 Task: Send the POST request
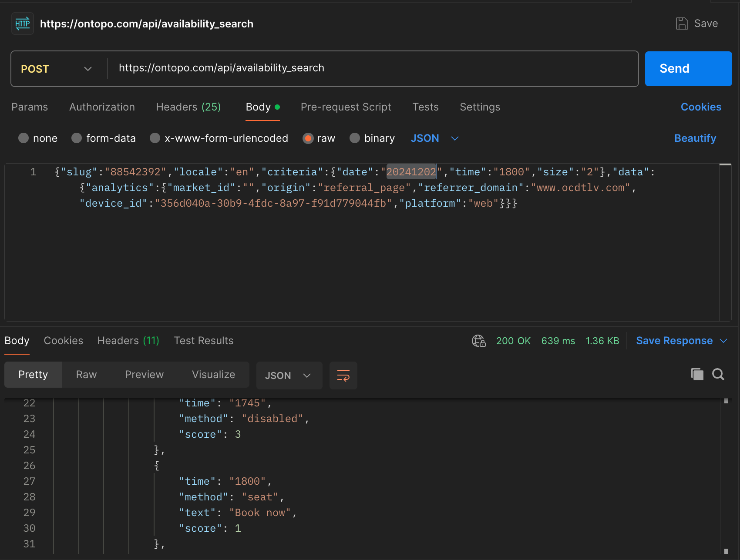coord(688,69)
